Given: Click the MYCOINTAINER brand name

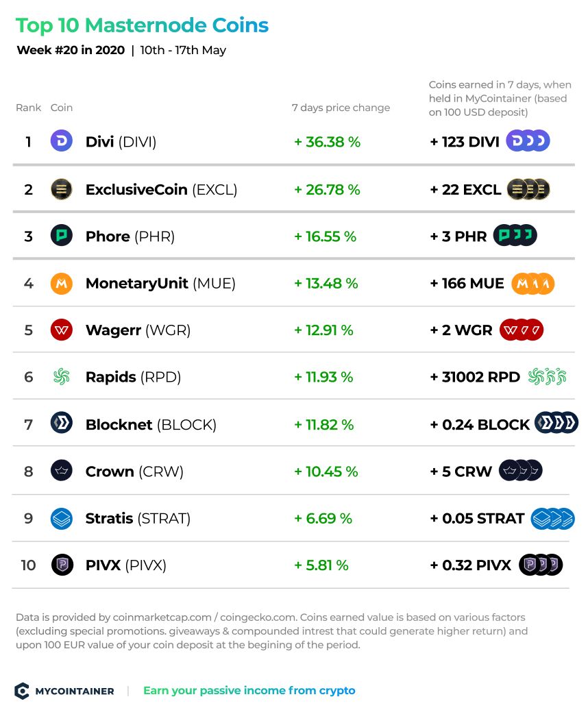Looking at the screenshot, I should [x=75, y=691].
